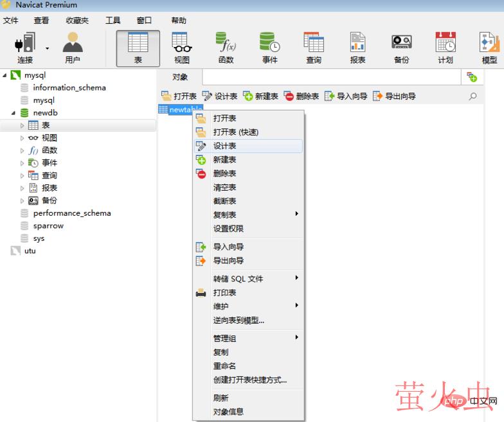Choose 对象信息 in the context menu
This screenshot has height=422, width=504.
pyautogui.click(x=248, y=412)
